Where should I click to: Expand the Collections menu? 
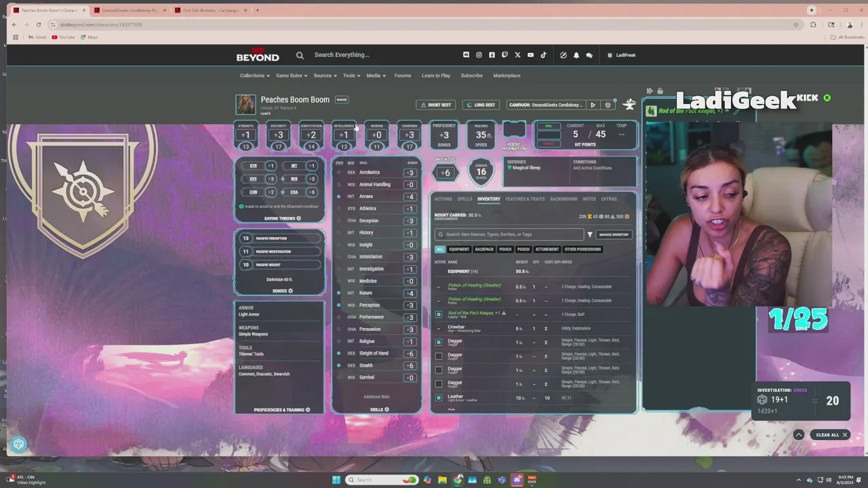point(255,75)
